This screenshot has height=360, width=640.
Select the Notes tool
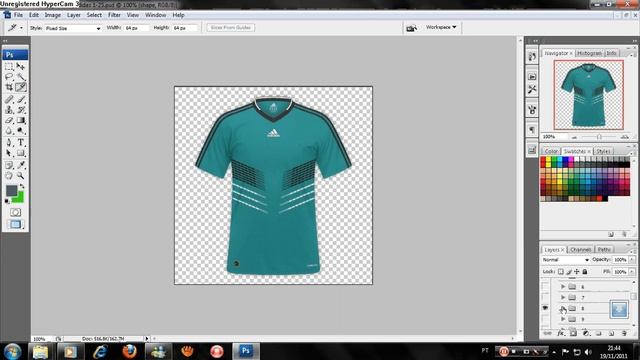click(x=9, y=165)
